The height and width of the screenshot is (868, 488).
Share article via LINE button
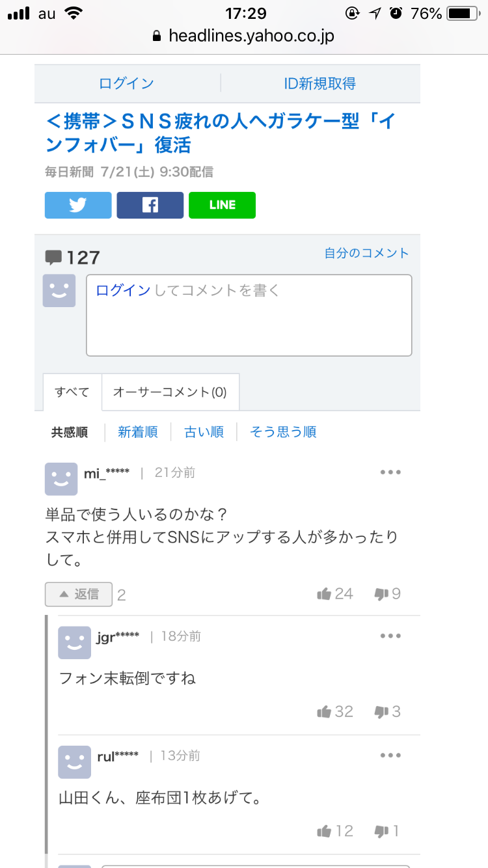coord(222,205)
